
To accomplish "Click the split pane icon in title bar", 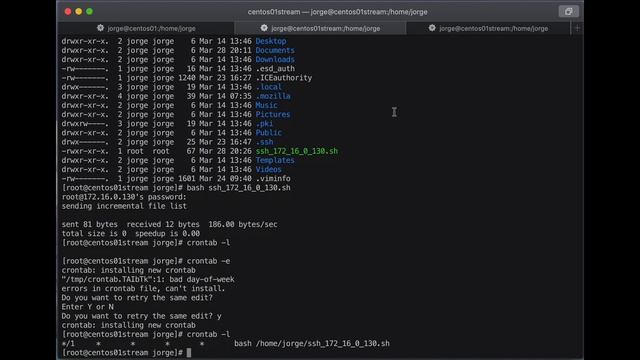I will point(569,11).
